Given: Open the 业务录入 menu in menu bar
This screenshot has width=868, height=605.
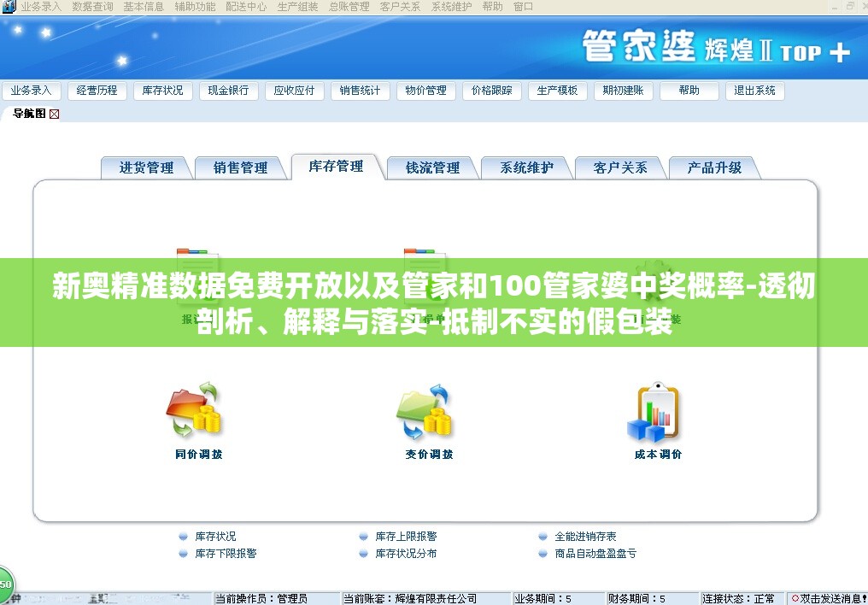Looking at the screenshot, I should click(x=41, y=7).
